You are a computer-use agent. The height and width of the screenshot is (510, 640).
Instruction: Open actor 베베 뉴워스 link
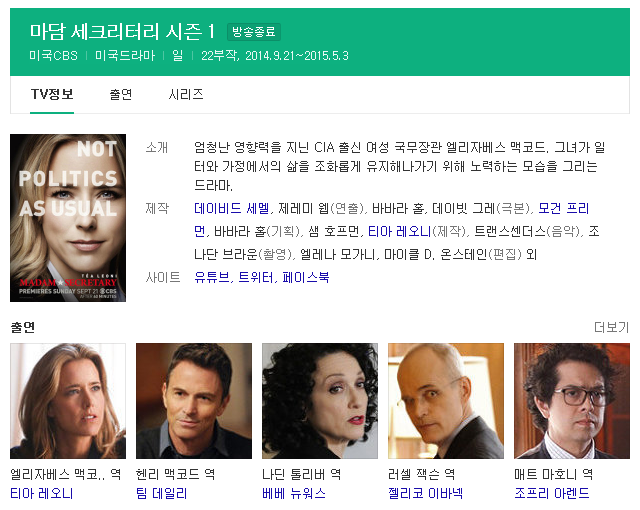[x=294, y=494]
